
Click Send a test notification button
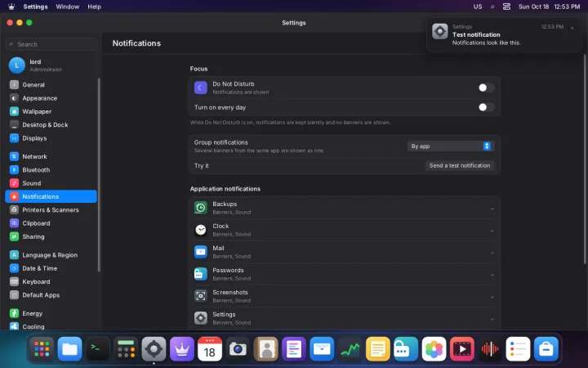pos(459,165)
